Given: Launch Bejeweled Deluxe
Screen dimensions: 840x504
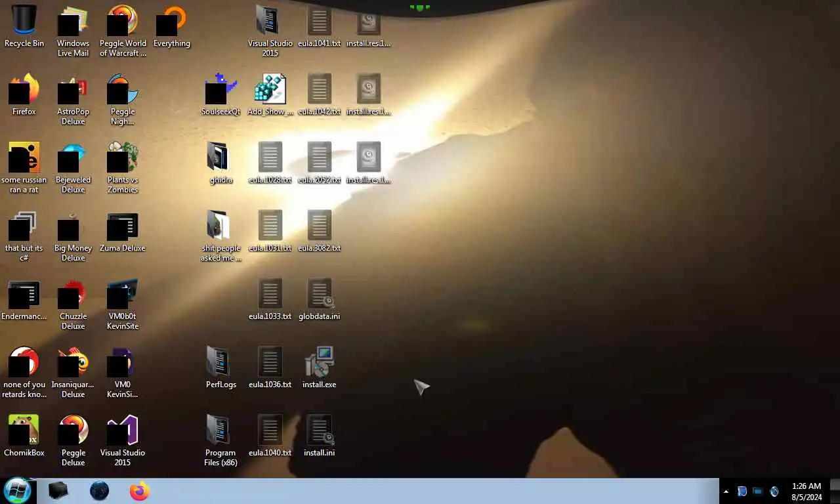Looking at the screenshot, I should [73, 167].
